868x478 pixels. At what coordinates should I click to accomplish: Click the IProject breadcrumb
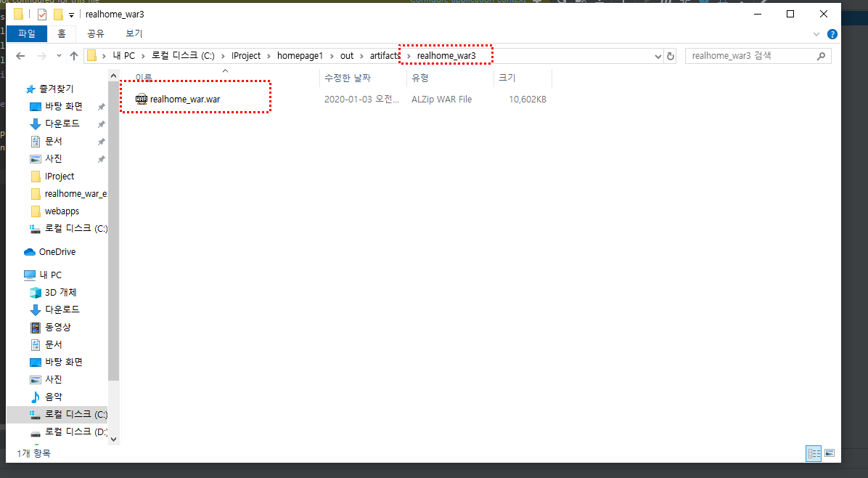point(246,56)
